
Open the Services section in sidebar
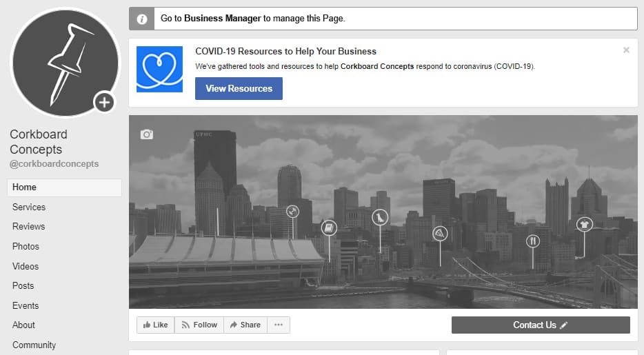(x=29, y=207)
